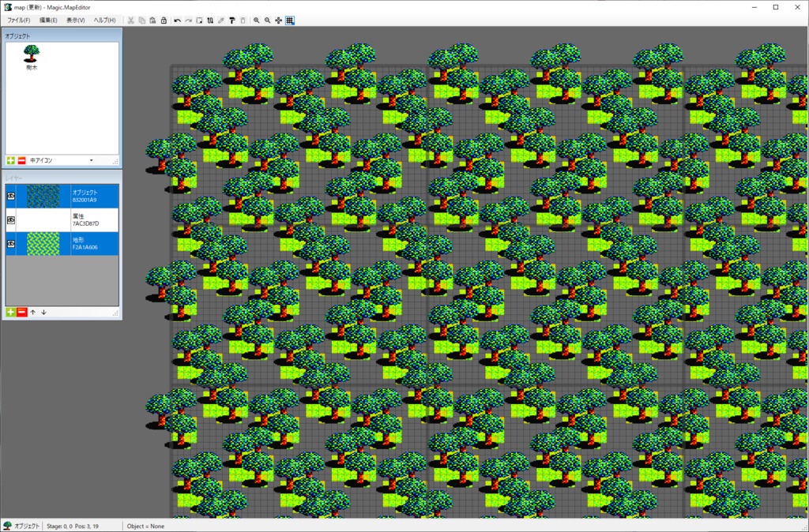
Task: Hide the オブジェクト layer via eye icon
Action: point(11,197)
